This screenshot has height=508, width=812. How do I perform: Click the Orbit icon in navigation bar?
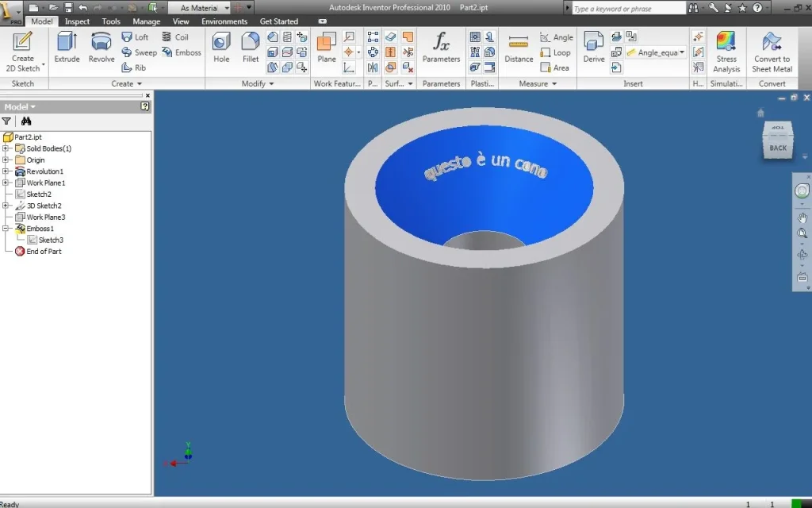click(x=802, y=255)
